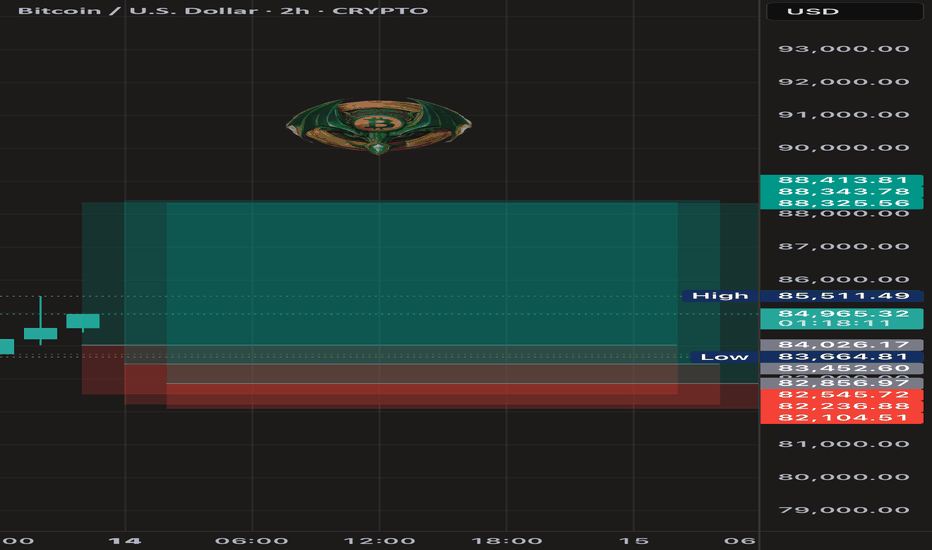Screen dimensions: 932x550
Task: Click the 79,000.00 price axis label
Action: pyautogui.click(x=844, y=510)
